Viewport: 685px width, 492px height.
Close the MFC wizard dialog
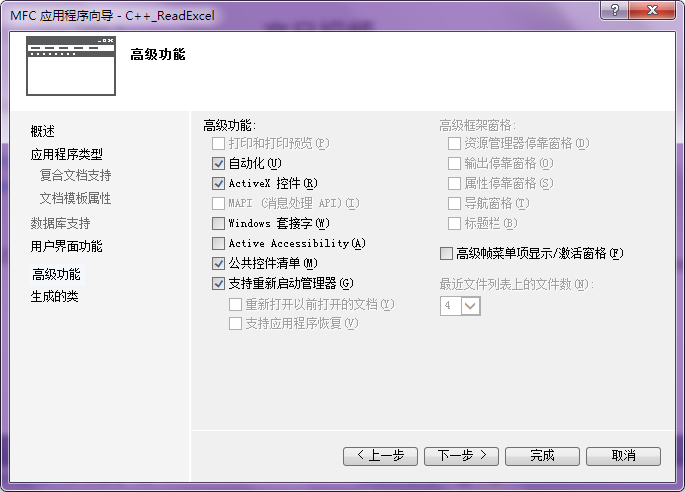pyautogui.click(x=652, y=10)
